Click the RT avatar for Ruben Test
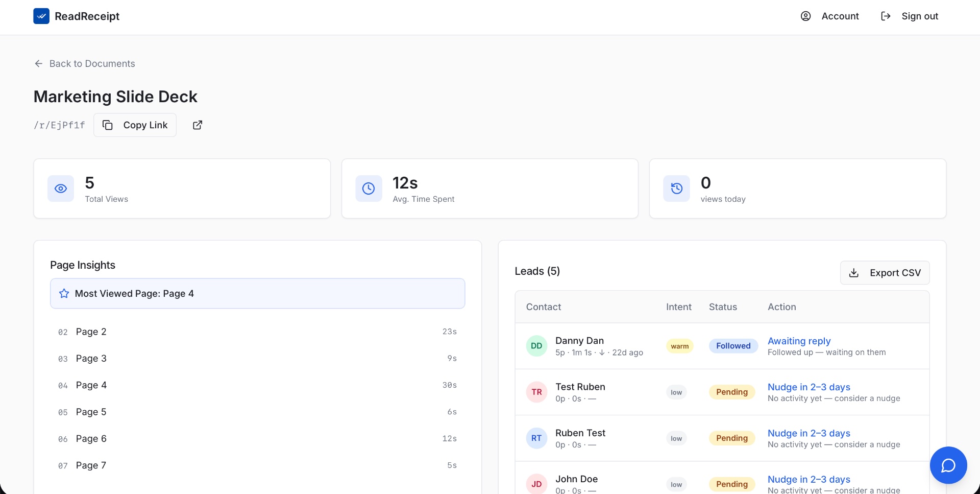The width and height of the screenshot is (980, 494). pos(536,438)
